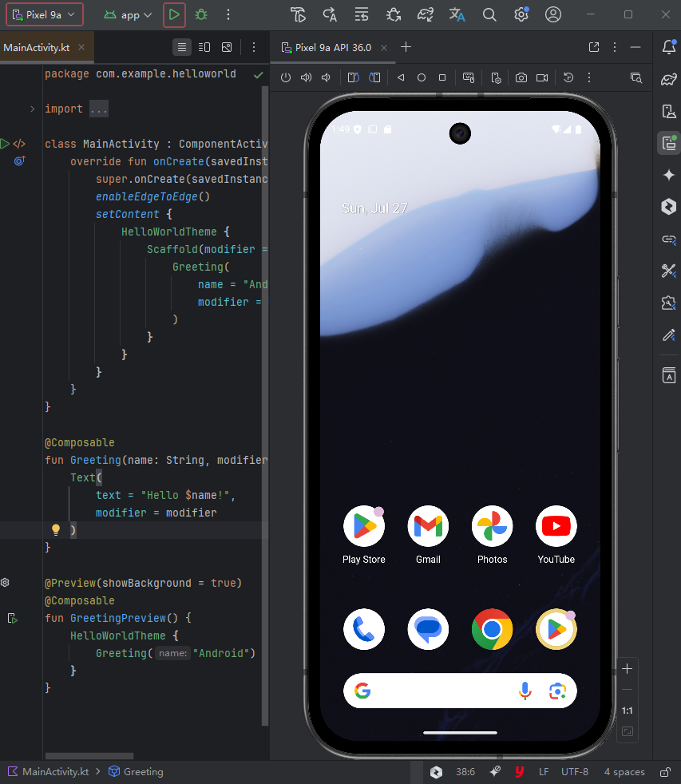Raise the emulator volume

point(306,77)
